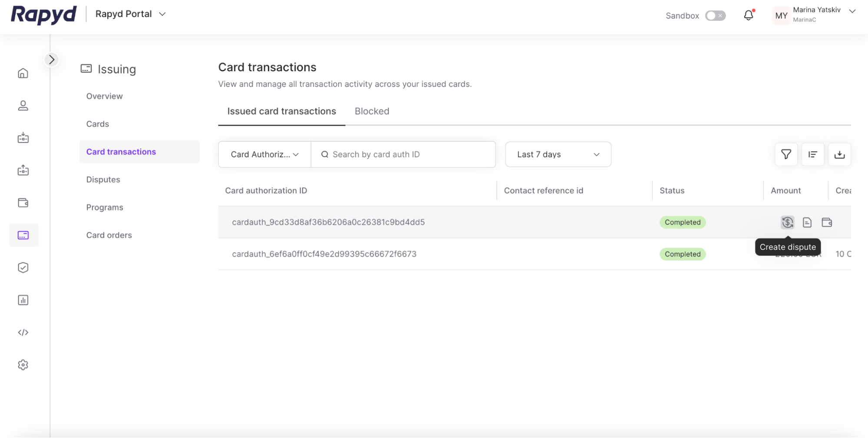This screenshot has height=438, width=868.
Task: Open Marina Yatskiv account menu
Action: 815,14
